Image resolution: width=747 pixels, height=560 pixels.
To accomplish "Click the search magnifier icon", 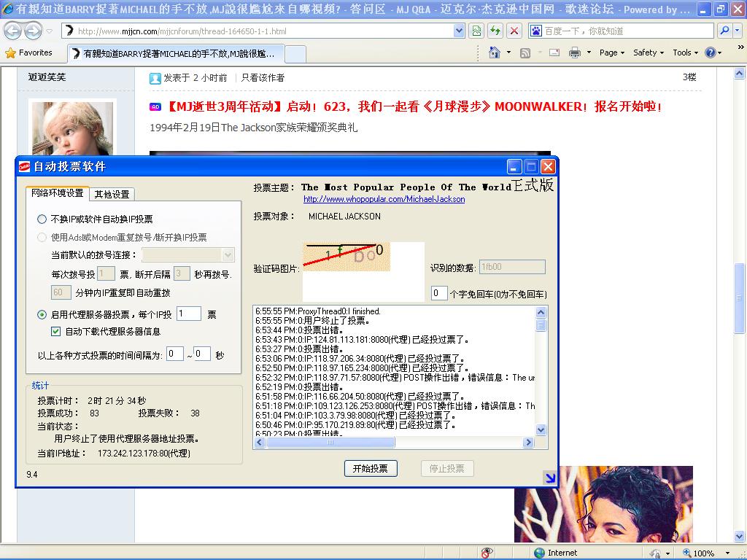I will pyautogui.click(x=724, y=31).
